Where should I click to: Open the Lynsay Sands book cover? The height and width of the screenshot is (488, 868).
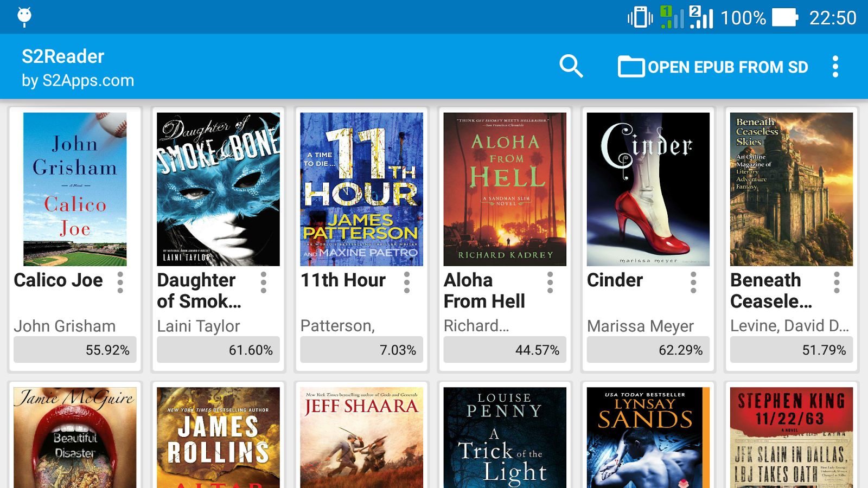point(648,438)
